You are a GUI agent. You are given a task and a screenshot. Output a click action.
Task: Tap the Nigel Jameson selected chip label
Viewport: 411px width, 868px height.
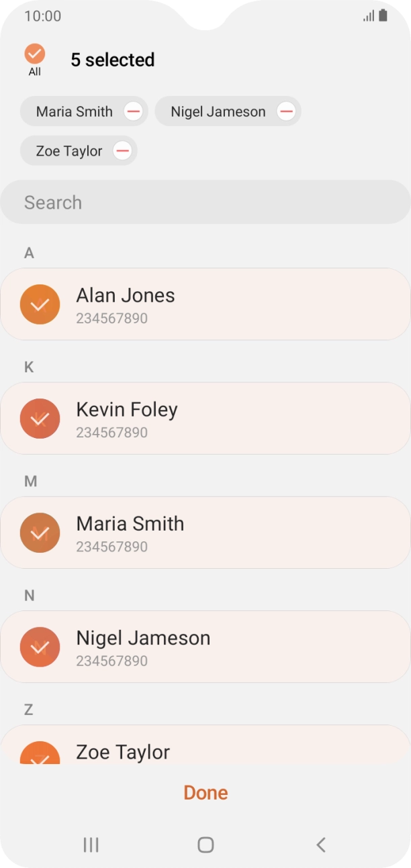218,112
